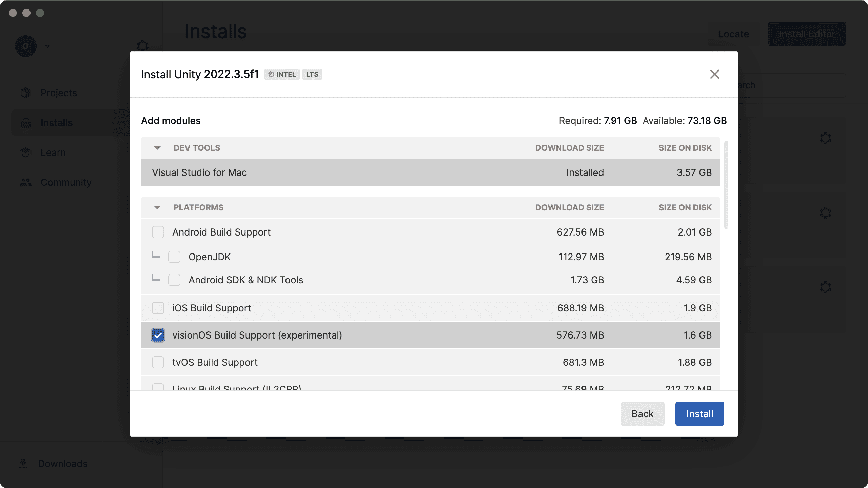
Task: Click the 3.57 GB size on disk
Action: tap(694, 172)
